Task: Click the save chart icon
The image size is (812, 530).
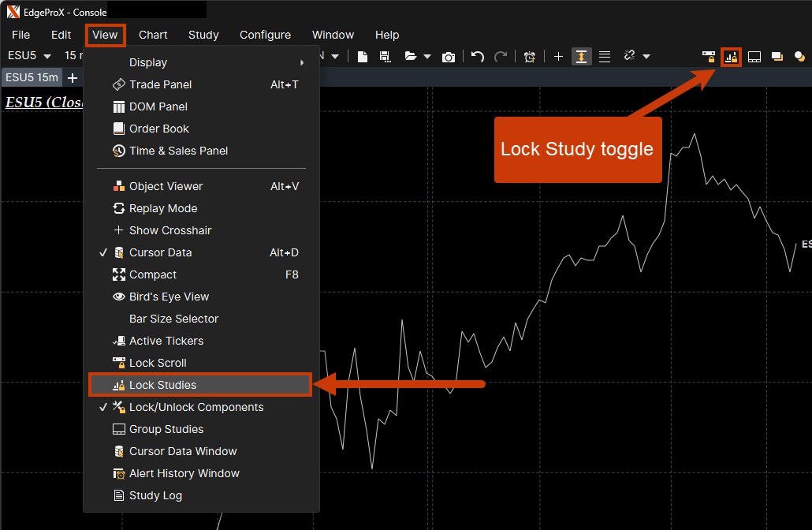Action: click(x=385, y=57)
